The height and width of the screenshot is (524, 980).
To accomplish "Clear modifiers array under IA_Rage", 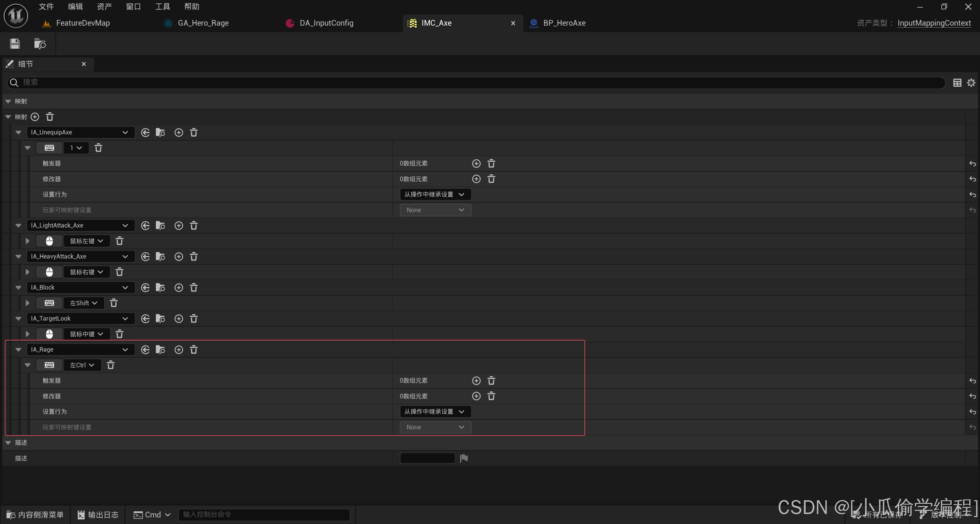I will (491, 396).
